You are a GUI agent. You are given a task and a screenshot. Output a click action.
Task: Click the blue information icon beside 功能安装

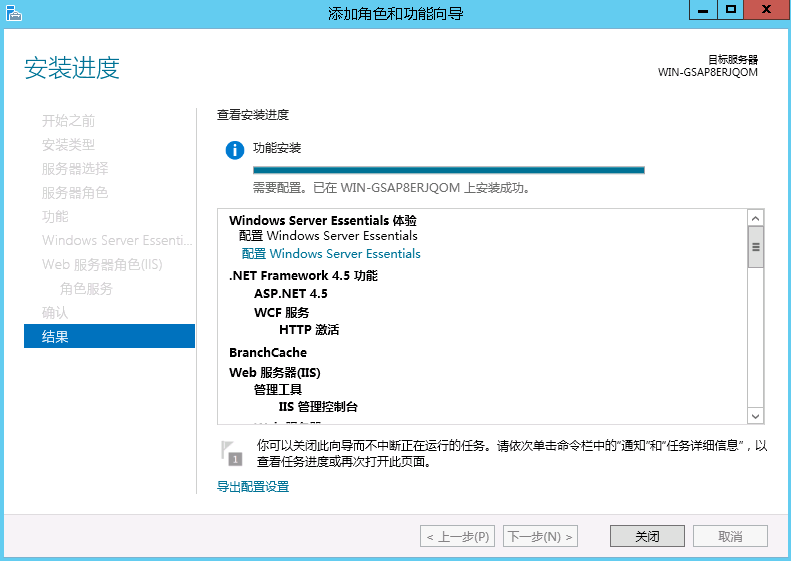(x=235, y=150)
